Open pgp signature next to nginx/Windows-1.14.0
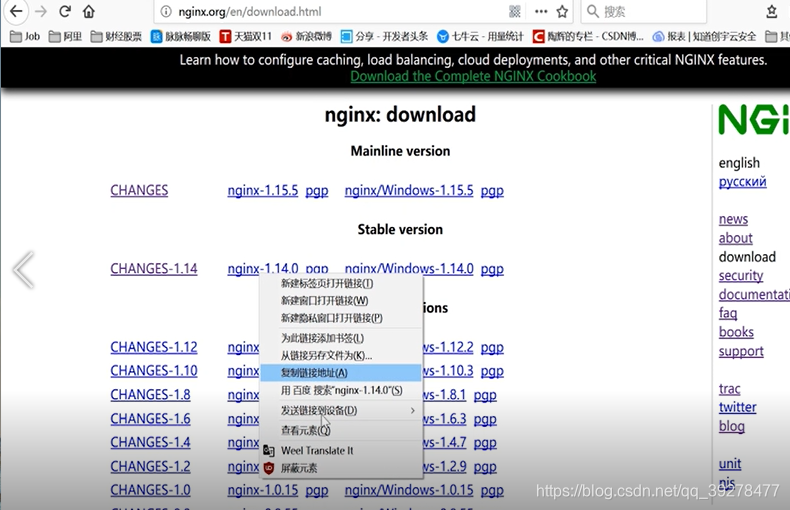The image size is (790, 510). click(x=492, y=269)
